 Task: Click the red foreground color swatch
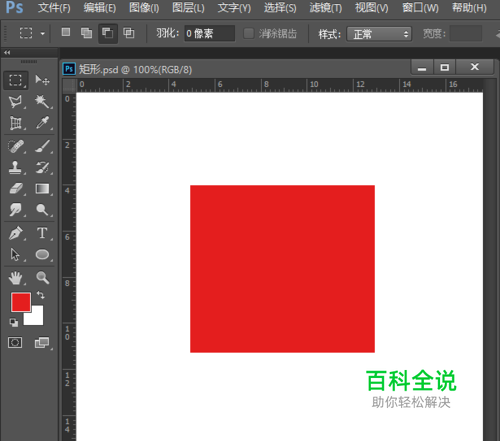(21, 302)
